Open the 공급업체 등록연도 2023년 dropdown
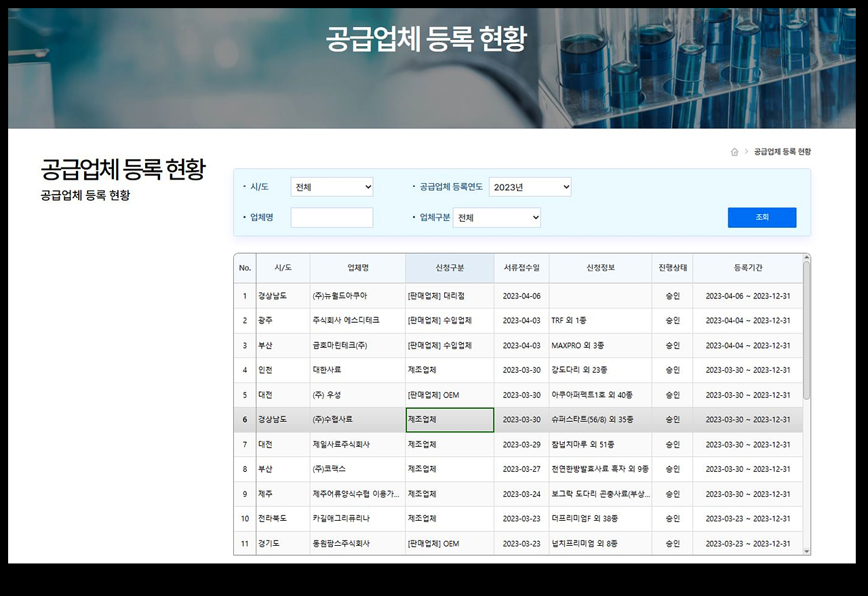The height and width of the screenshot is (596, 868). (530, 187)
